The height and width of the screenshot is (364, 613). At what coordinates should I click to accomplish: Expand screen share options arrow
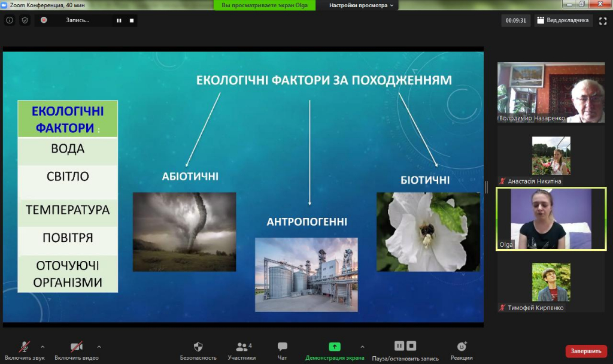pos(362,347)
